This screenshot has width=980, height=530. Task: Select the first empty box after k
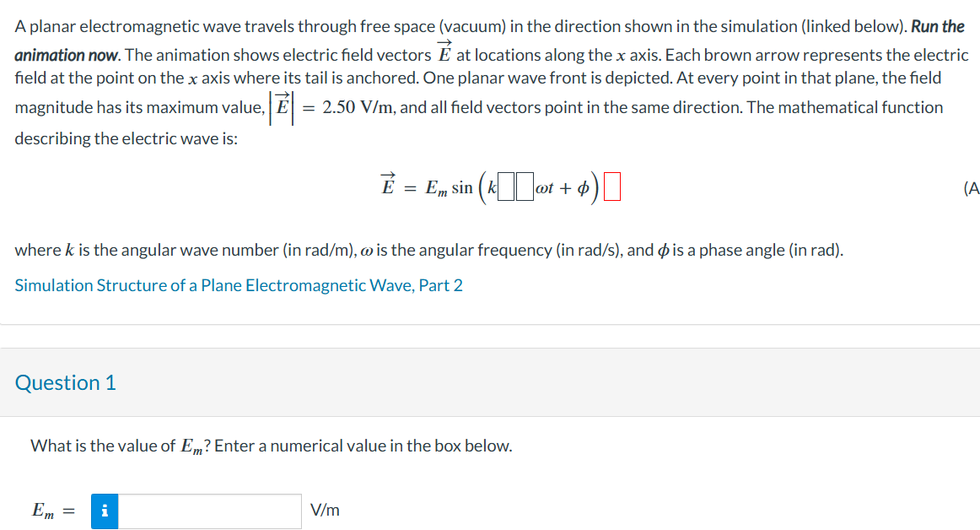coord(505,187)
